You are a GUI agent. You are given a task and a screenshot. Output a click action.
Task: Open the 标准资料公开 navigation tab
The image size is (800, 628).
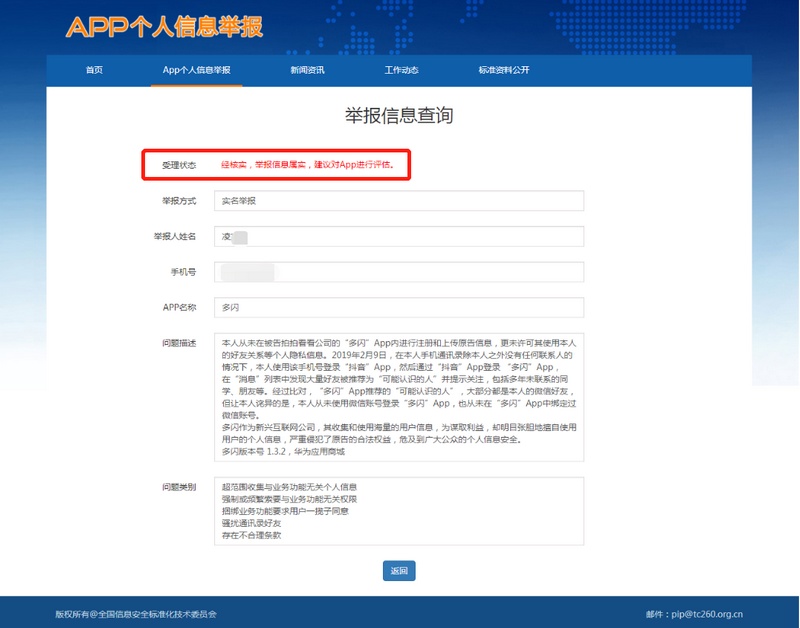pos(504,70)
